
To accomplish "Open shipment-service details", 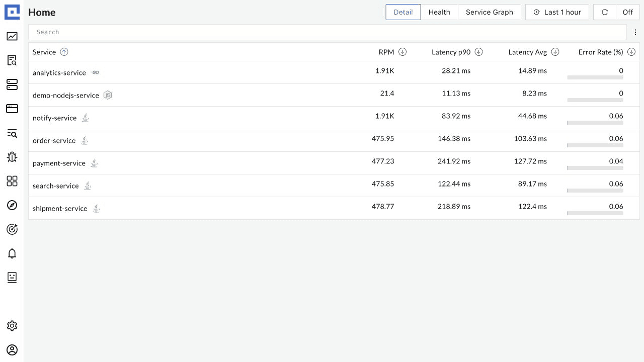I will [60, 208].
